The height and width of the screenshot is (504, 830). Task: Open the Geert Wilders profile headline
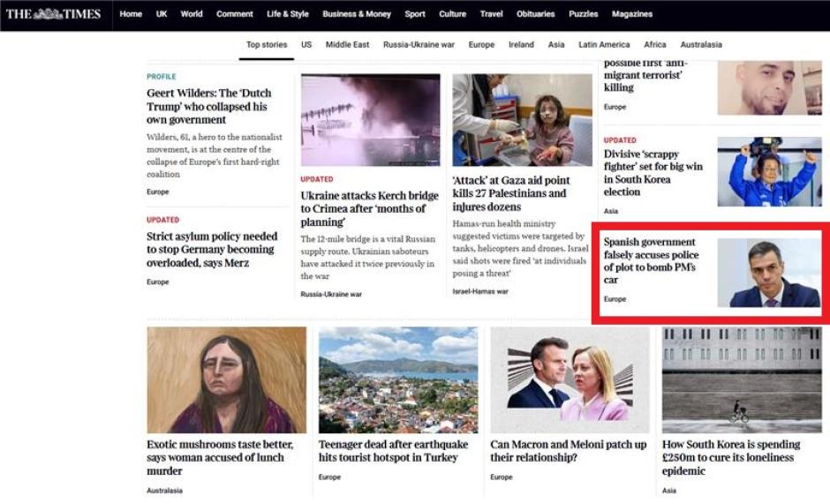pos(209,107)
